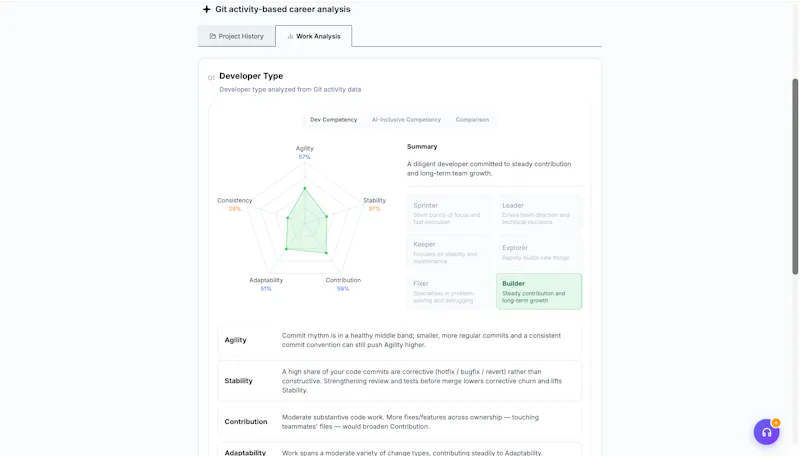This screenshot has width=800, height=456.
Task: Click the folder icon in Project History tab
Action: (213, 36)
